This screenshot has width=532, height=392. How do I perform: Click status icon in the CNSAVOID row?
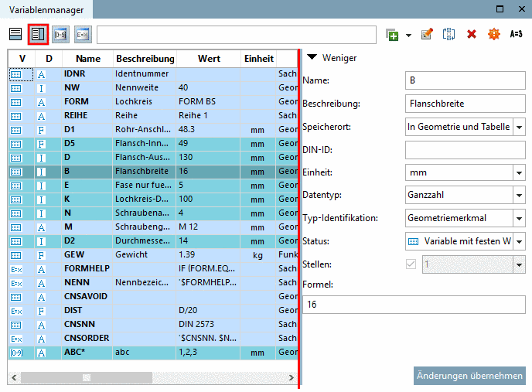click(x=15, y=297)
